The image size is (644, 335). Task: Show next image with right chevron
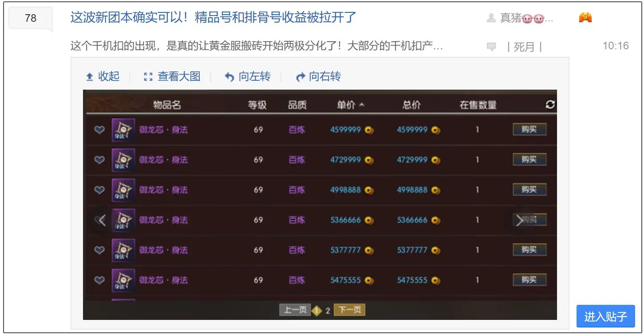pos(519,220)
